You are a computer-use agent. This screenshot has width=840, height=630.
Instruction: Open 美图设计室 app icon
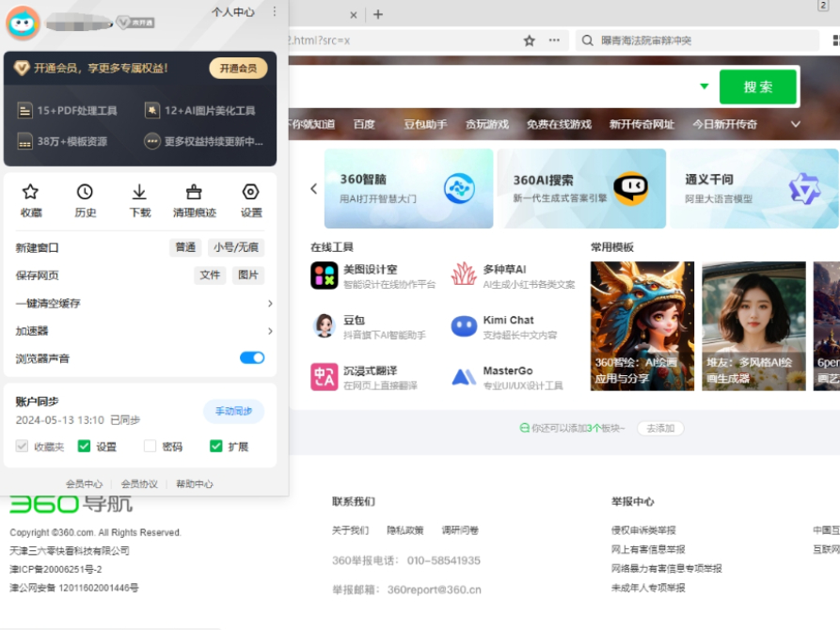click(325, 276)
